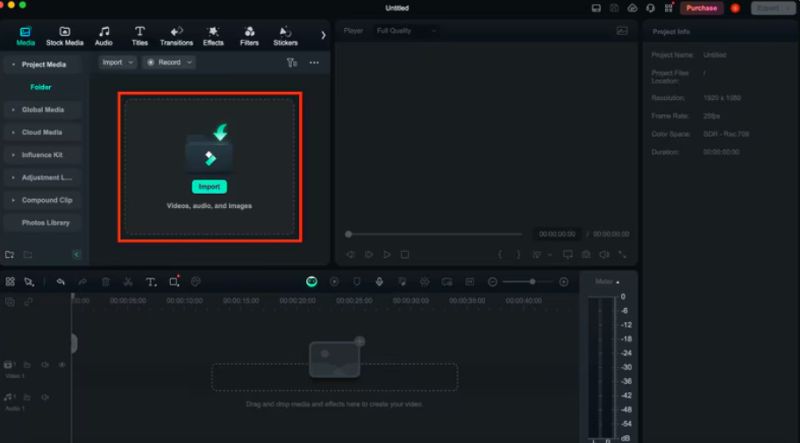Take a snapshot with the camera icon
Viewport: 800px width, 443px height.
click(x=586, y=254)
